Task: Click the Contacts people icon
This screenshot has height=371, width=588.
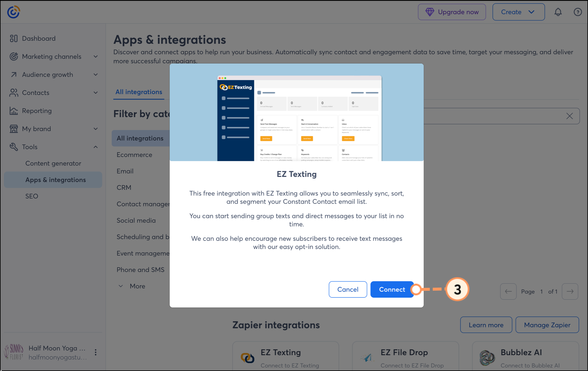Action: (13, 93)
